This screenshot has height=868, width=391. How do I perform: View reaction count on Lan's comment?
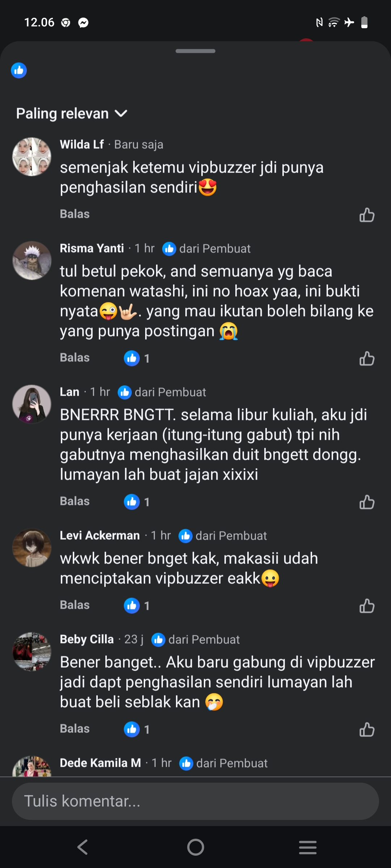pyautogui.click(x=137, y=502)
